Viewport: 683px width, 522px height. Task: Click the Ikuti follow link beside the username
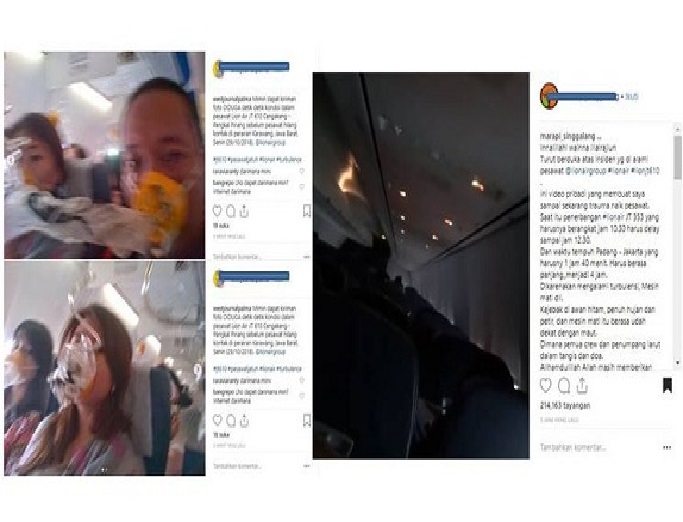pyautogui.click(x=631, y=97)
